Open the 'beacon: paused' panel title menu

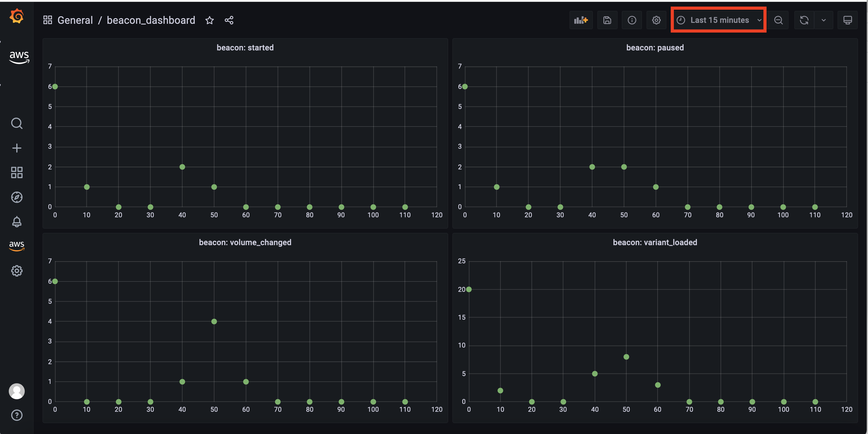655,48
